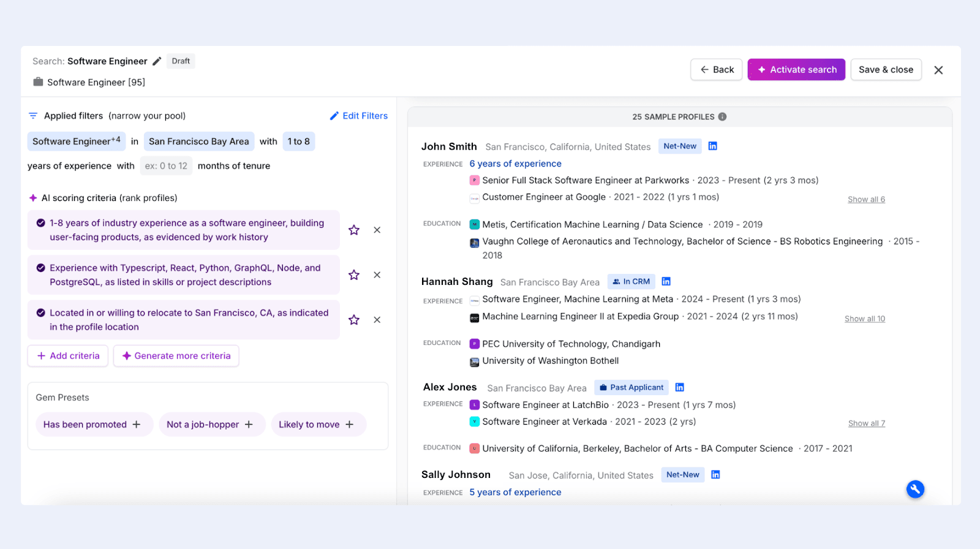This screenshot has height=549, width=980.
Task: Open Edit Filters
Action: (359, 116)
